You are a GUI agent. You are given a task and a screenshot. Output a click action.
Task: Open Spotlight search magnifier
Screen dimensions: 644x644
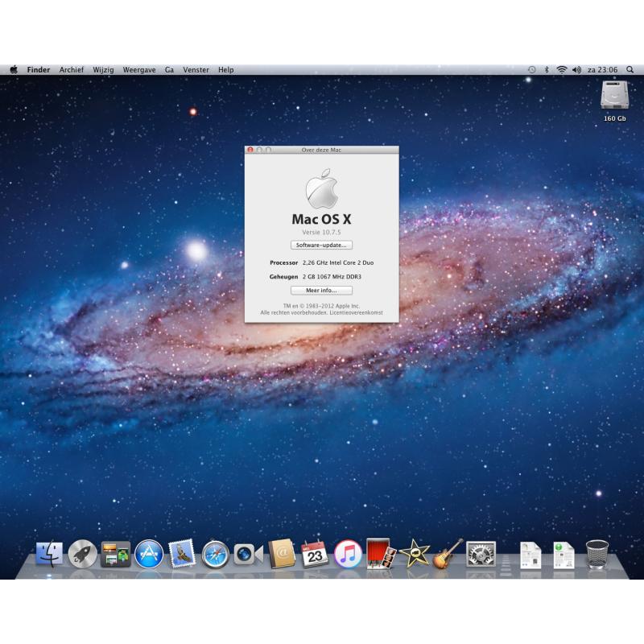click(630, 70)
